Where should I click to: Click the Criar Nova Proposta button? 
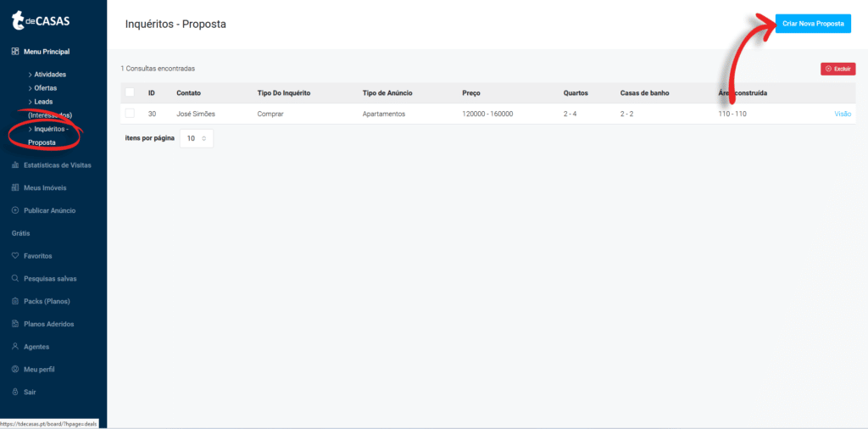pos(813,24)
